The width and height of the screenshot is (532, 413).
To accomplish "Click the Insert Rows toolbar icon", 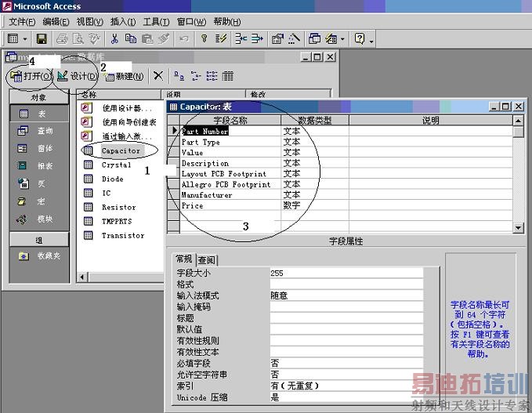I will pyautogui.click(x=241, y=38).
